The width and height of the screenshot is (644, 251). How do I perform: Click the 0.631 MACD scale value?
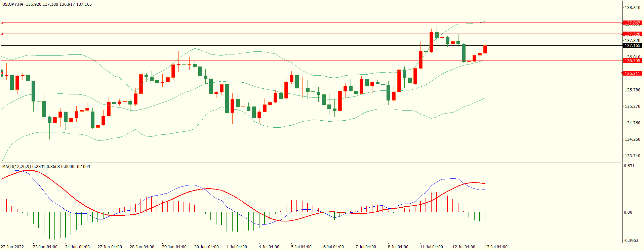pyautogui.click(x=629, y=166)
